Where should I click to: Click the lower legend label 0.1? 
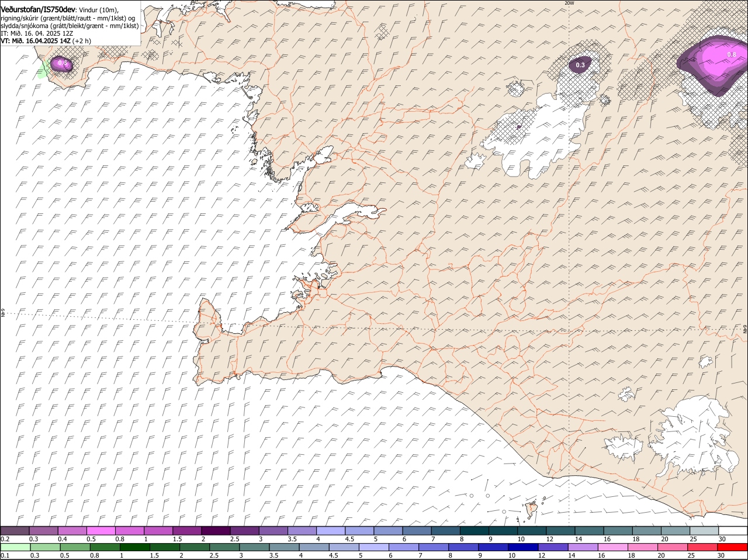(5, 555)
